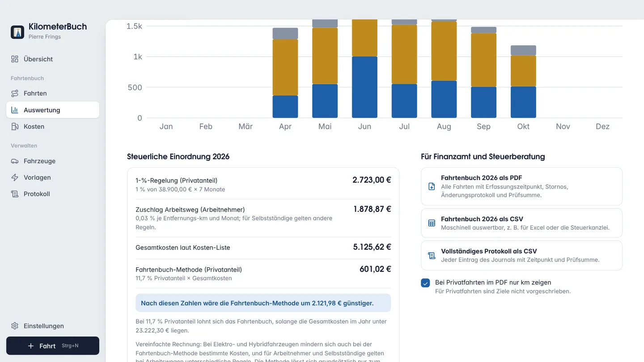Click the Protokoll scroll icon
644x362 pixels.
coord(15,194)
